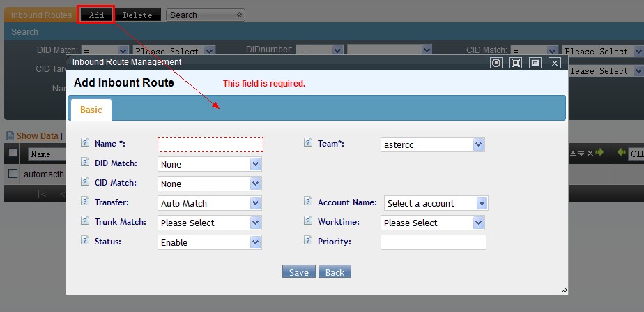Click the help icon beside Trunk Match

tap(85, 221)
